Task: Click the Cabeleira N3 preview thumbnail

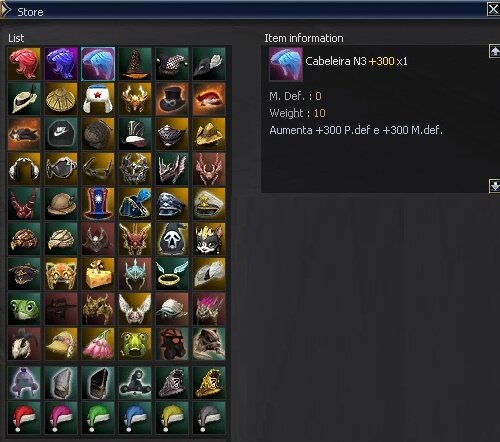Action: coord(286,64)
